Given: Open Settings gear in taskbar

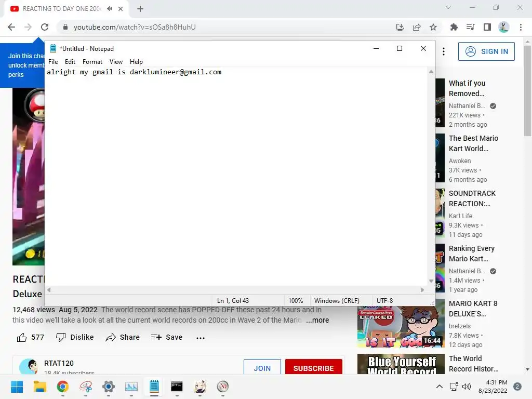Looking at the screenshot, I should click(109, 387).
